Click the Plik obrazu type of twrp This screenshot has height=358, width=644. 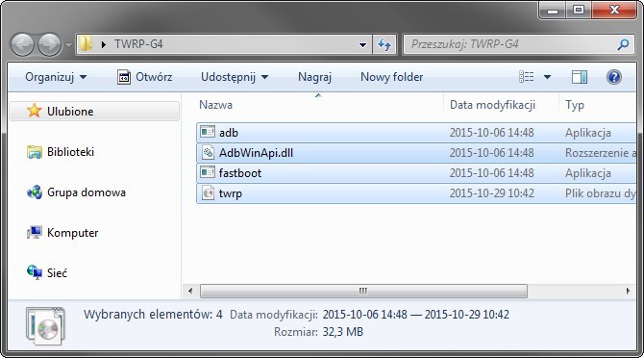click(600, 193)
